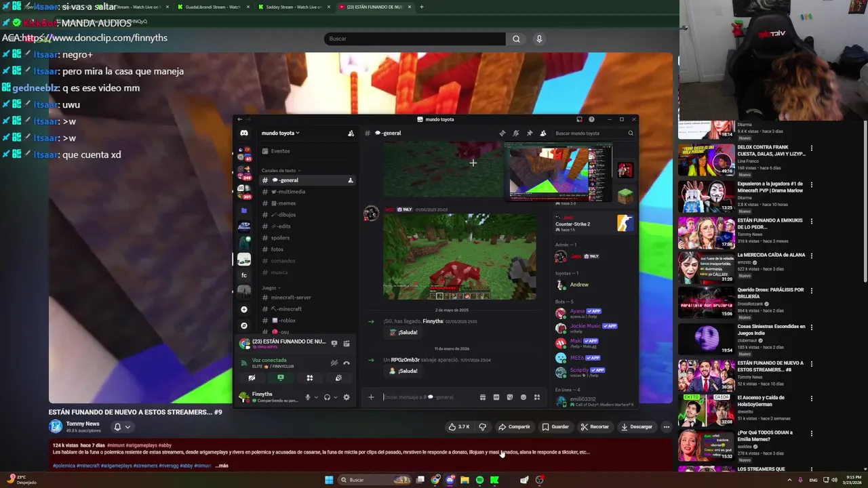This screenshot has height=488, width=868.
Task: Click Compartir button under the video
Action: tap(514, 427)
